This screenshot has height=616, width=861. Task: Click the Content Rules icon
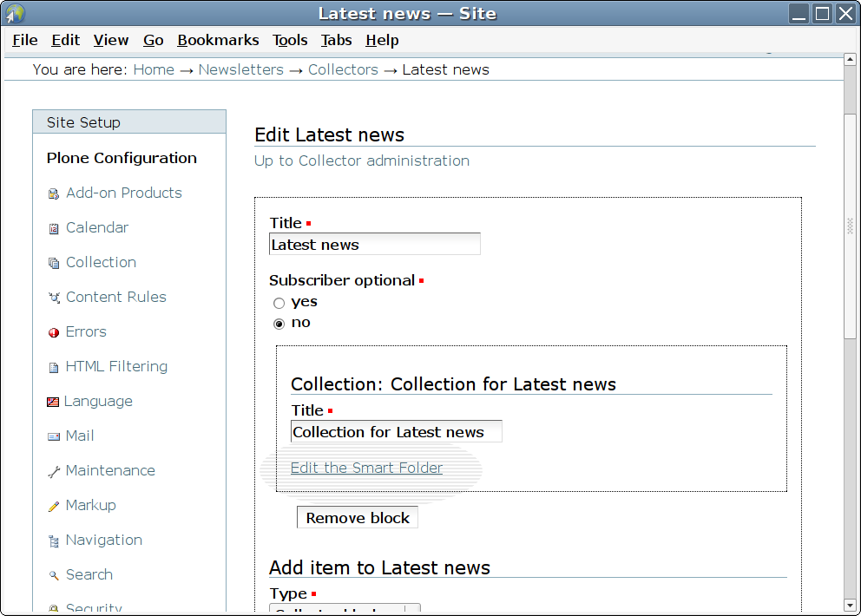[54, 298]
